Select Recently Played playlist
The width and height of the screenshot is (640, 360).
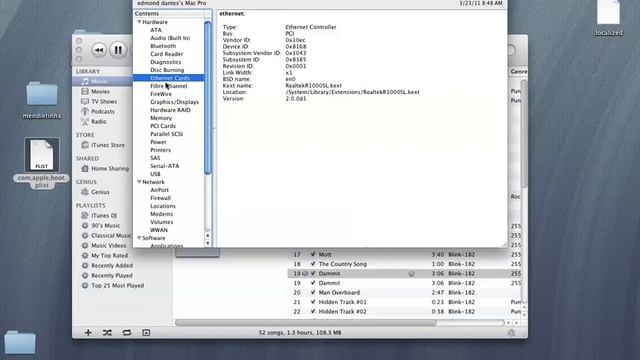[112, 276]
